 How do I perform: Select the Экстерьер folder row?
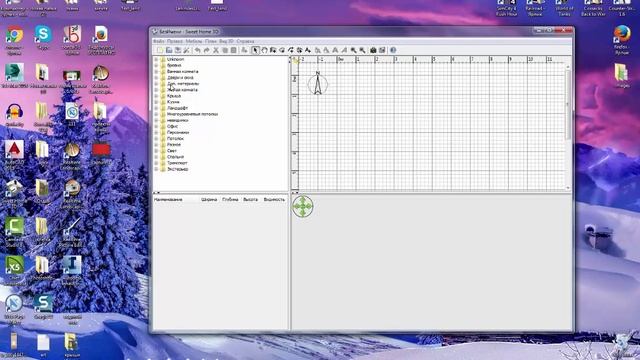click(174, 169)
